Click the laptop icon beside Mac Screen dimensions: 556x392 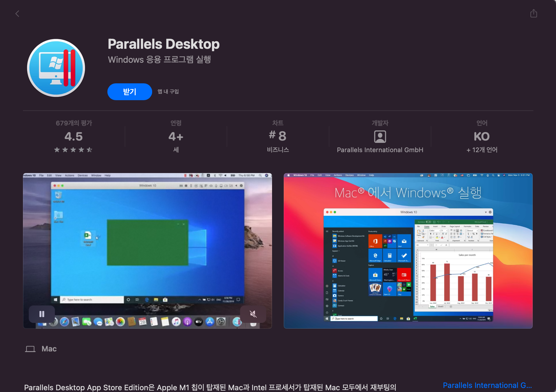coord(30,349)
